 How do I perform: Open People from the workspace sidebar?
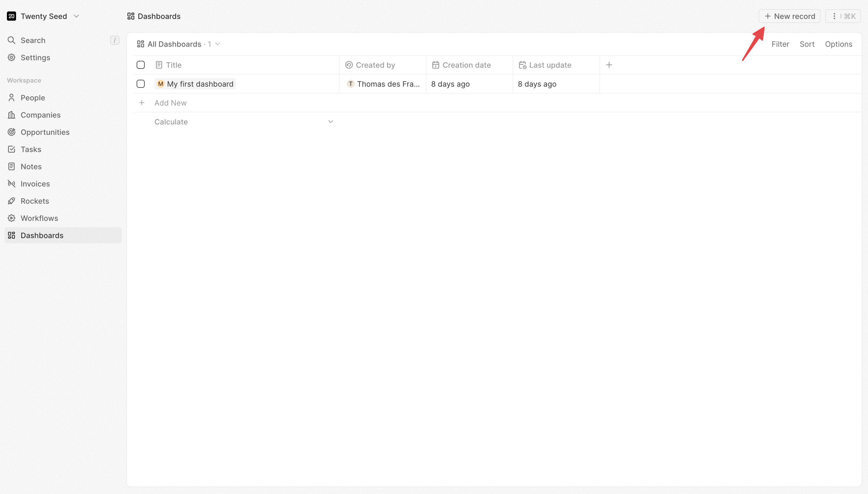(32, 97)
